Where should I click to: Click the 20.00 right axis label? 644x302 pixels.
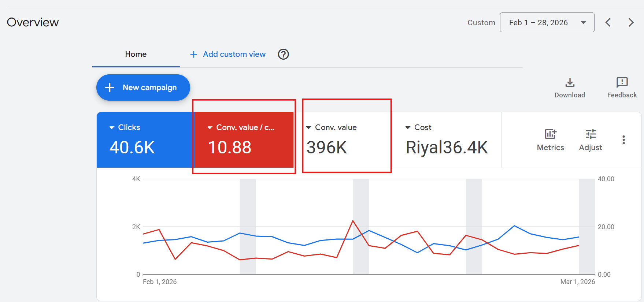606,227
